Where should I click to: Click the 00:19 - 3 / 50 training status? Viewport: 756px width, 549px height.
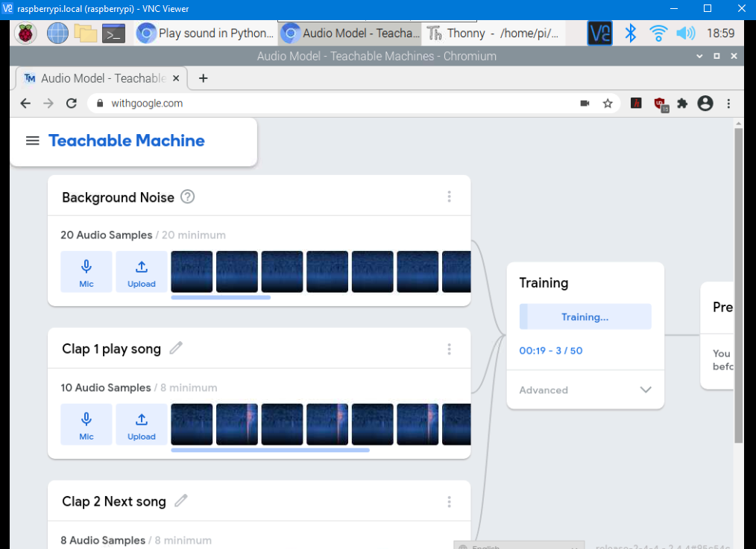551,351
